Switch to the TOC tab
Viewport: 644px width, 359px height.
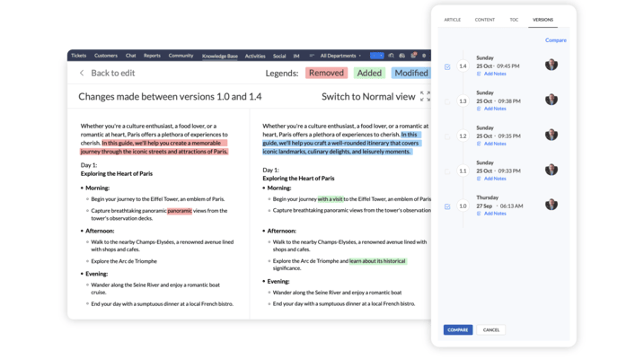[x=514, y=20]
